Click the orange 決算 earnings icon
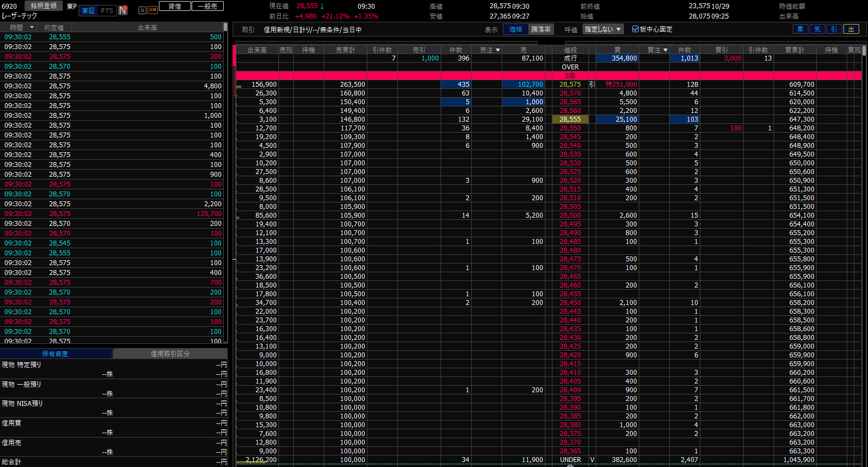The image size is (868, 467). click(x=152, y=10)
